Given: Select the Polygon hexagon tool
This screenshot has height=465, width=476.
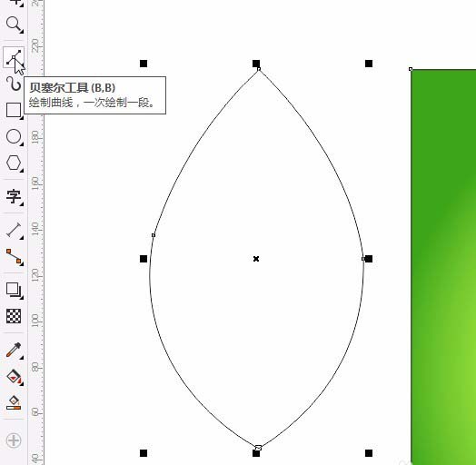Looking at the screenshot, I should point(14,163).
